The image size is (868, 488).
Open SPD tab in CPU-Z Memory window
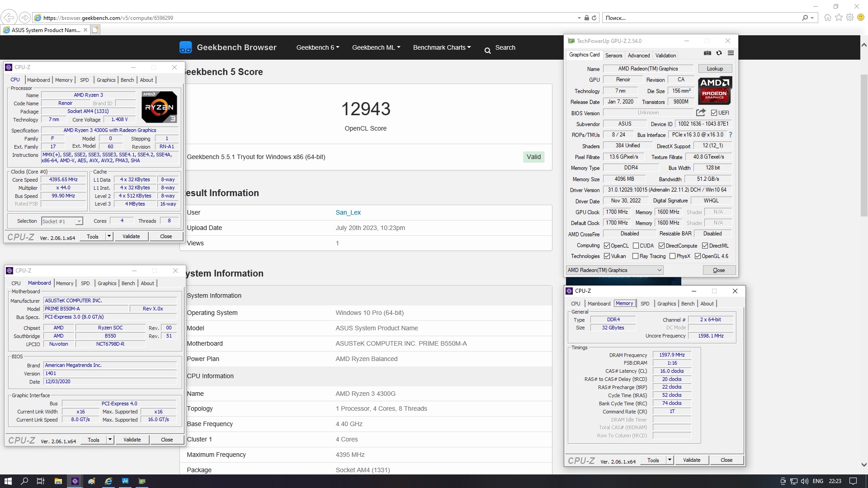click(x=645, y=304)
